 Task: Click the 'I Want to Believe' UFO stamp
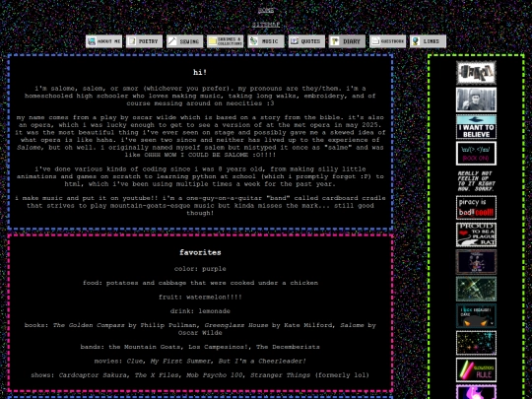tap(476, 127)
